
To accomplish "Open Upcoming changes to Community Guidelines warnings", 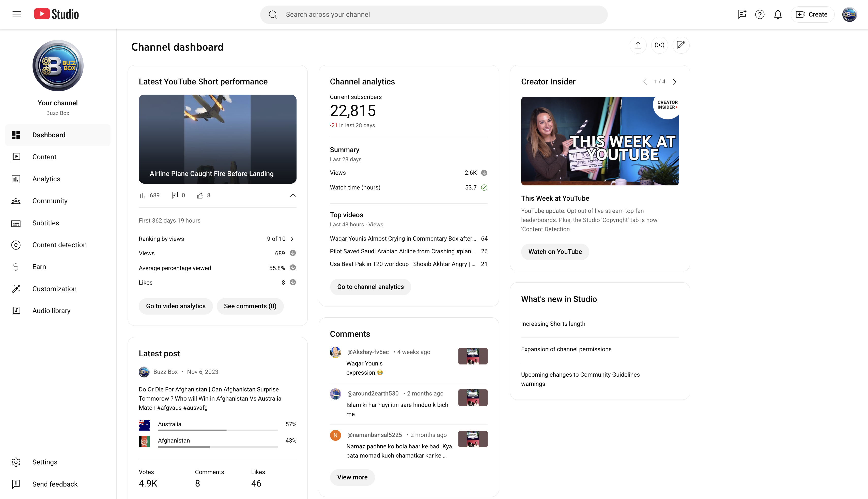I will pos(580,379).
